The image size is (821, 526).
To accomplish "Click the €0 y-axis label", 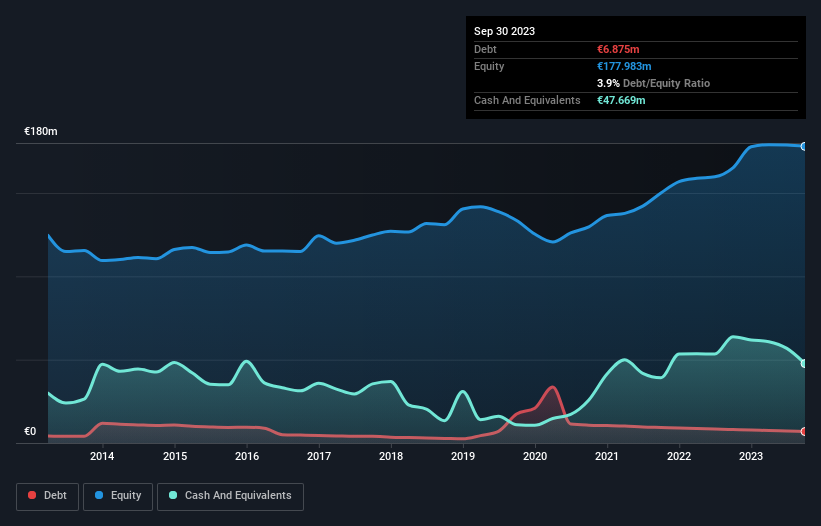I will click(x=30, y=431).
